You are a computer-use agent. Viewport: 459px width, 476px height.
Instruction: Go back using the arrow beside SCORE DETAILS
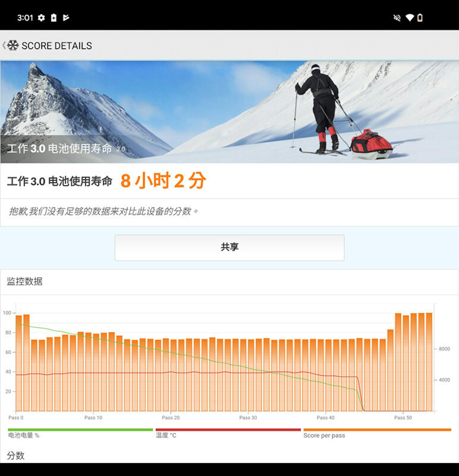pos(4,45)
